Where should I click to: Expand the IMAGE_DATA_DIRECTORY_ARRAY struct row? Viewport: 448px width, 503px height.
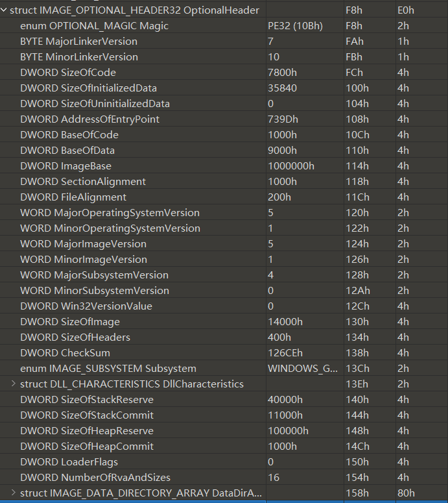click(13, 493)
